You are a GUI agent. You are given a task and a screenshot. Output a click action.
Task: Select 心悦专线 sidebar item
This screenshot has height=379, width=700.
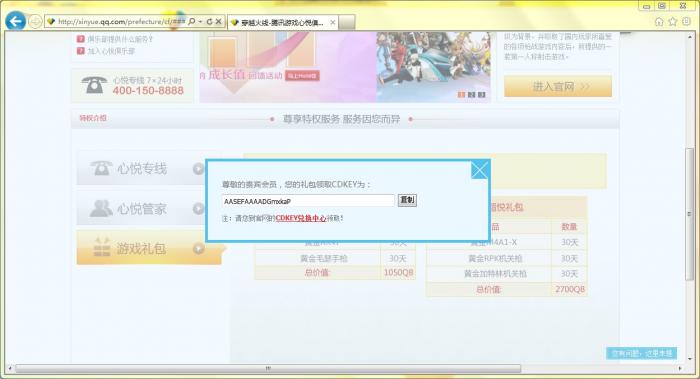coord(142,169)
